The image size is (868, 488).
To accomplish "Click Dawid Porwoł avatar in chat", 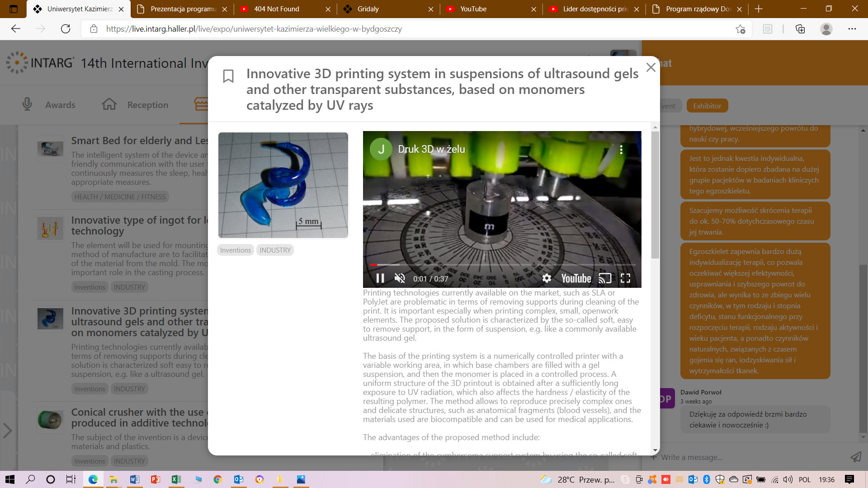I will pos(667,399).
